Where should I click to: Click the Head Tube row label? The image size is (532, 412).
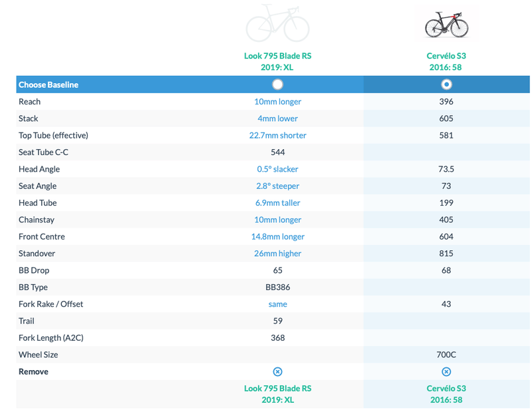(x=38, y=203)
